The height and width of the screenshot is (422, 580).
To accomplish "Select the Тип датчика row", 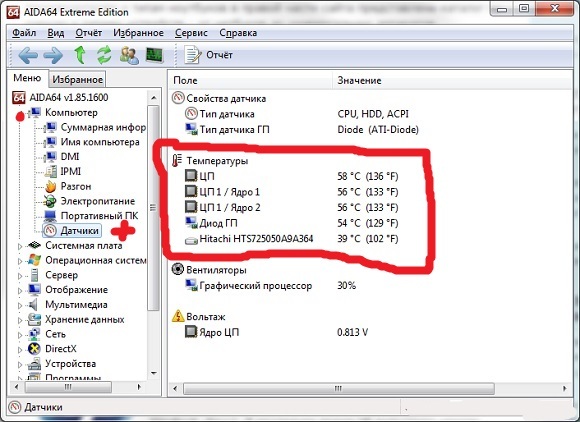I will pos(371,114).
